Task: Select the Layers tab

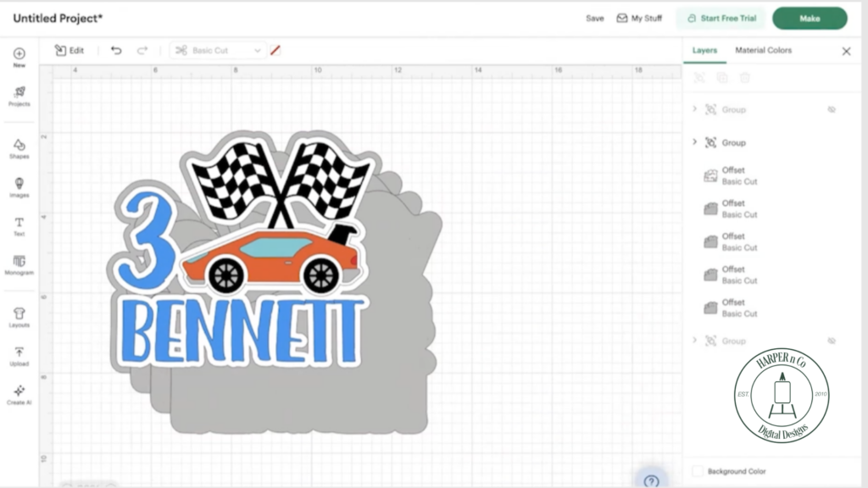Action: [x=704, y=51]
